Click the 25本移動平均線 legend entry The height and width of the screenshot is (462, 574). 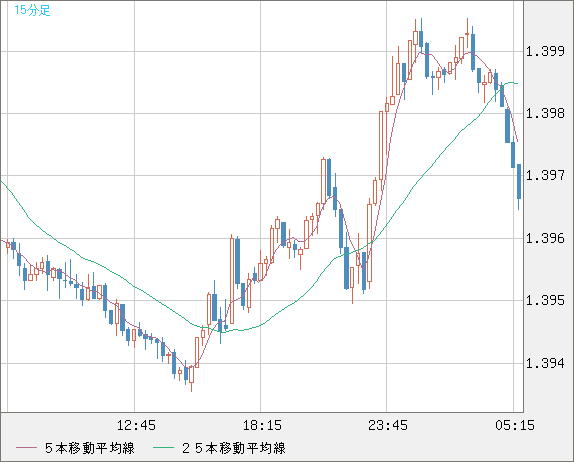234,448
